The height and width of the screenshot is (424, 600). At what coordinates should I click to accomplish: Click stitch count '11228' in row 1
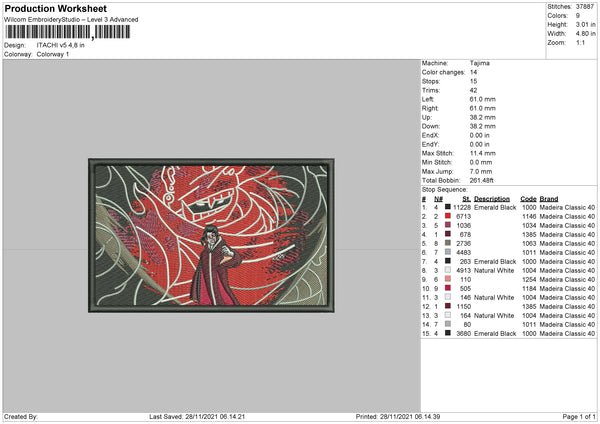tap(462, 207)
